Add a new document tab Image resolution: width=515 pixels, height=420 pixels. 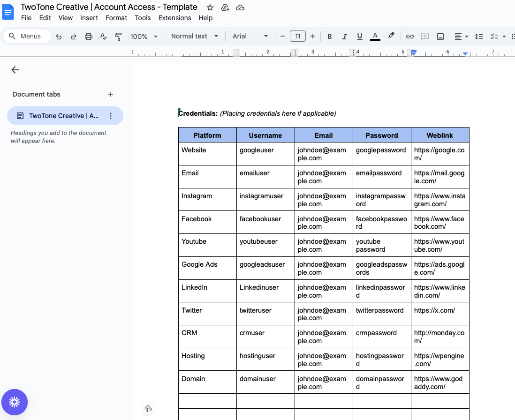tap(111, 95)
